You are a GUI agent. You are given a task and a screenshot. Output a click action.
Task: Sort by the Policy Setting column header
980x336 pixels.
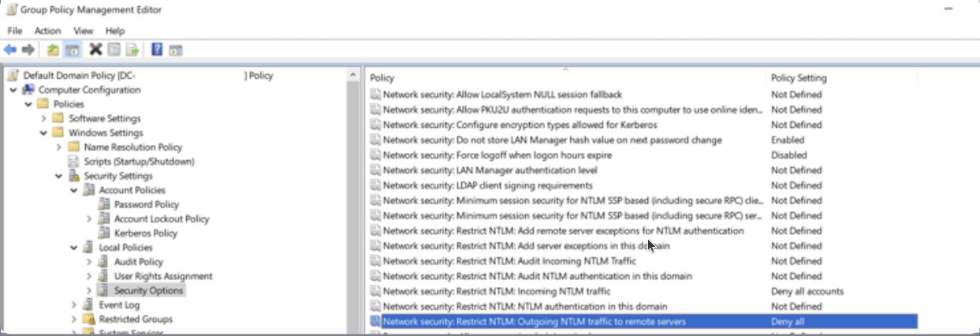pos(842,78)
